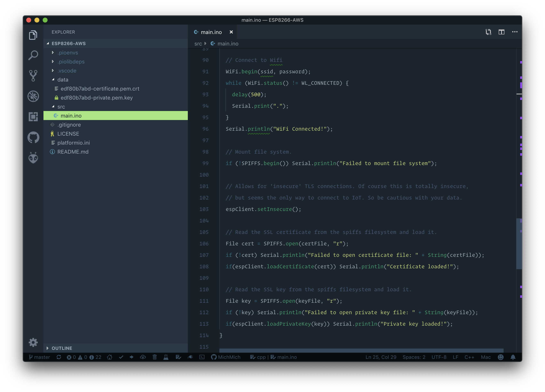Click PlatformIO Clean trash icon
Viewport: 545px width, 392px height.
pos(155,357)
